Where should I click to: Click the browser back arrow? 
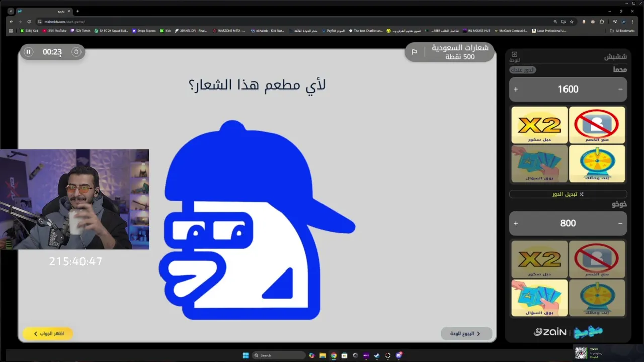11,22
